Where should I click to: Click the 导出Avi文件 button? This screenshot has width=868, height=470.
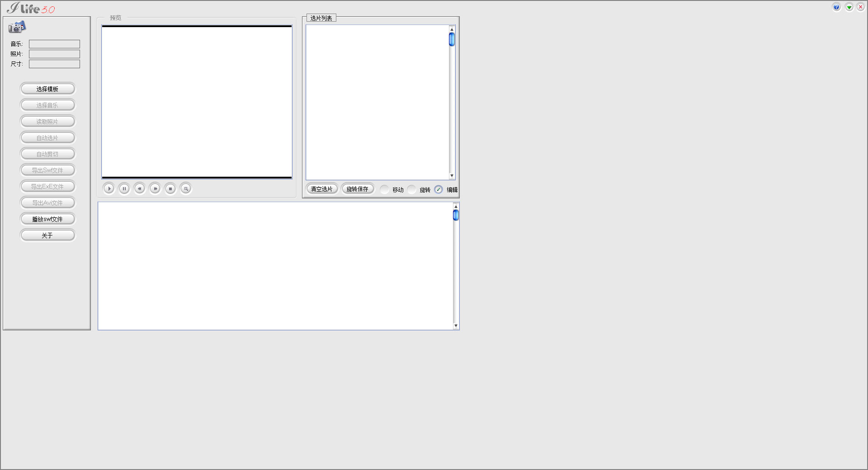47,203
